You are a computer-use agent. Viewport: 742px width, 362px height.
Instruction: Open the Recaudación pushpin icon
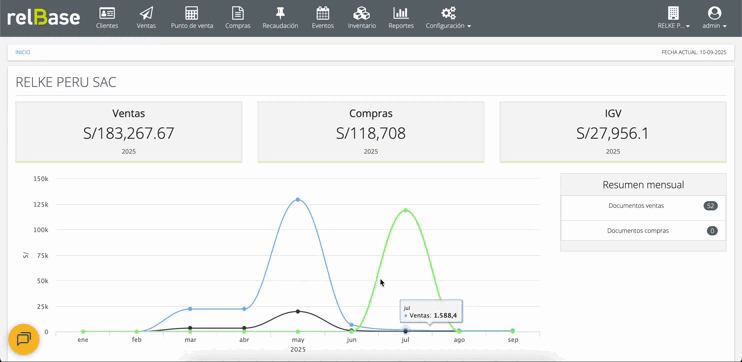[x=280, y=13]
